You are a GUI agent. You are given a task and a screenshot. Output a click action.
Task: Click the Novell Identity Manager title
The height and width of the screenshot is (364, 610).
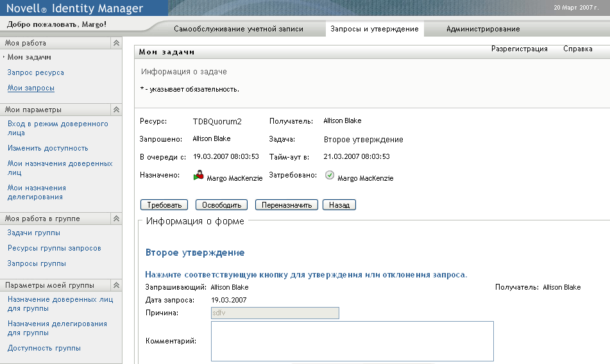pos(74,8)
